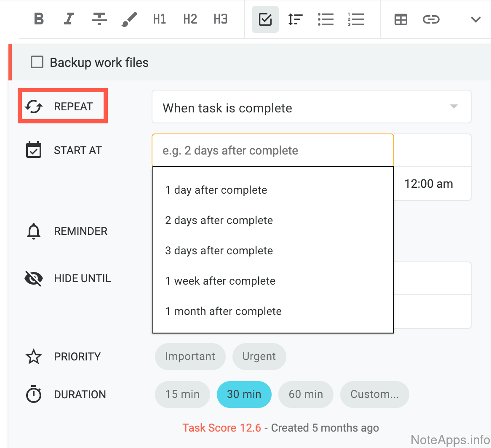Open the Repeat 'When task is complete' dropdown
This screenshot has height=448, width=491.
(x=311, y=107)
